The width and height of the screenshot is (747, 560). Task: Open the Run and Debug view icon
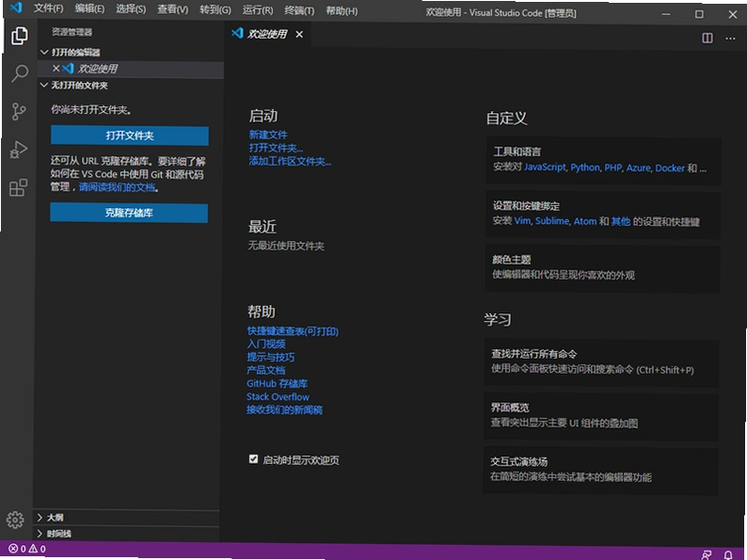(x=19, y=150)
